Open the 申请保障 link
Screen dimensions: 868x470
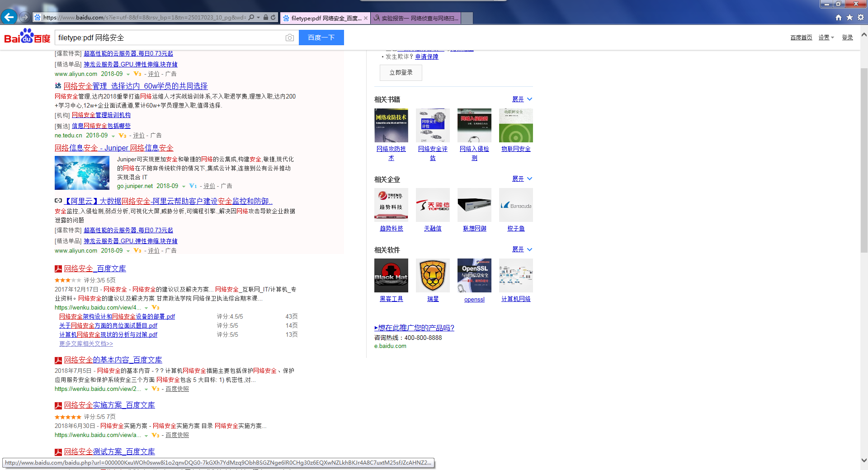pos(427,57)
